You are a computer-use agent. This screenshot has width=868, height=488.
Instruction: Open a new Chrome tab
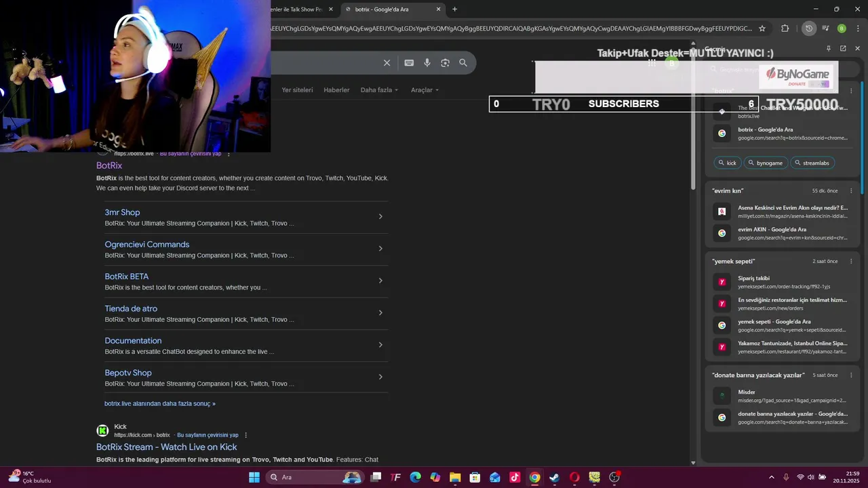454,9
